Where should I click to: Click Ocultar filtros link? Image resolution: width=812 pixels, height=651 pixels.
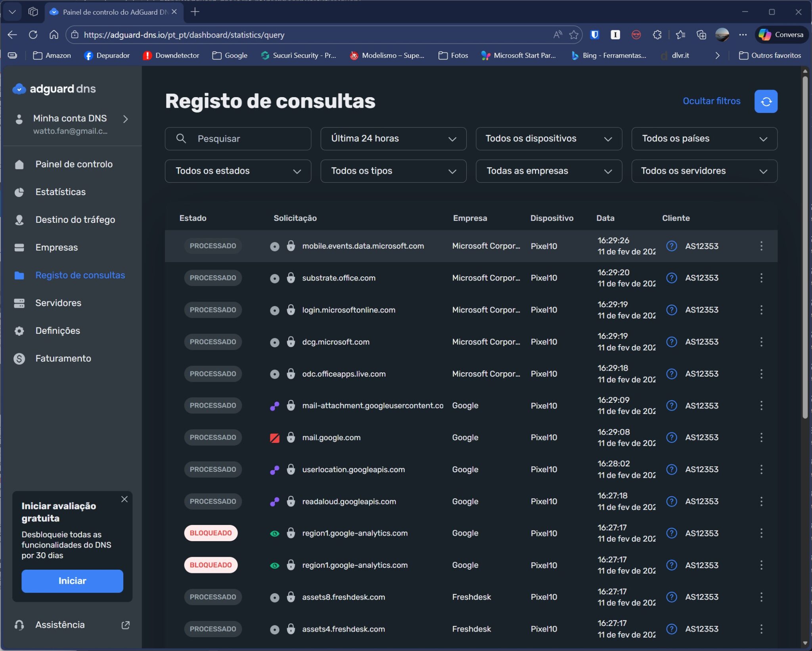[711, 101]
